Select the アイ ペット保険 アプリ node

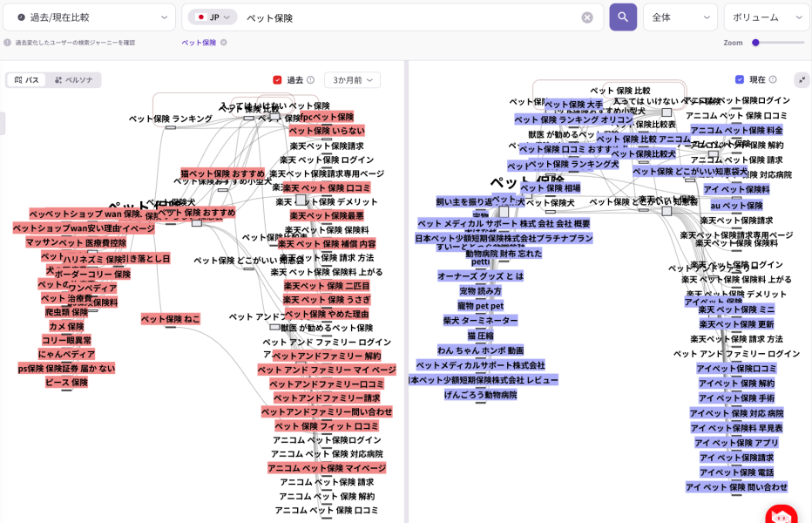tap(736, 443)
